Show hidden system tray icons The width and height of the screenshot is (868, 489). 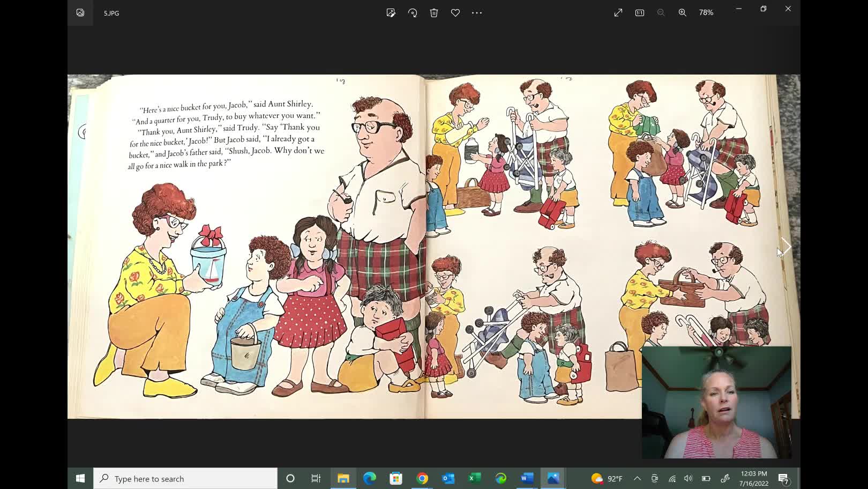coord(637,478)
